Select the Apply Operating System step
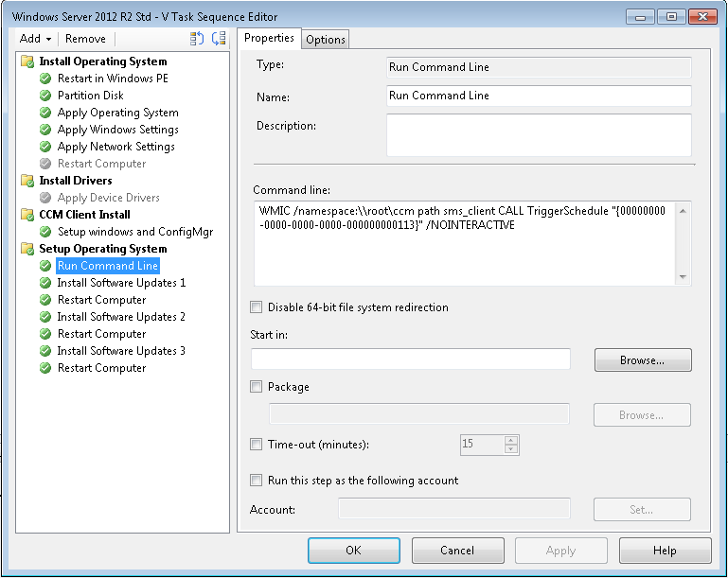The height and width of the screenshot is (578, 728). pos(118,113)
